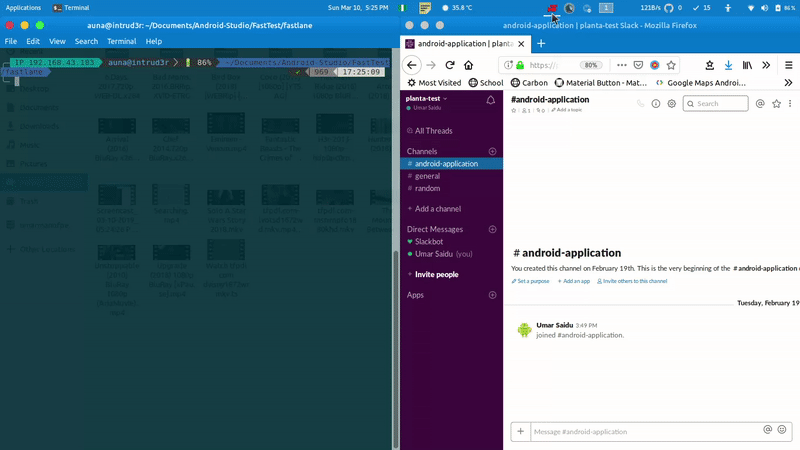Show more toolbar tools chevron in Firefox

point(766,65)
